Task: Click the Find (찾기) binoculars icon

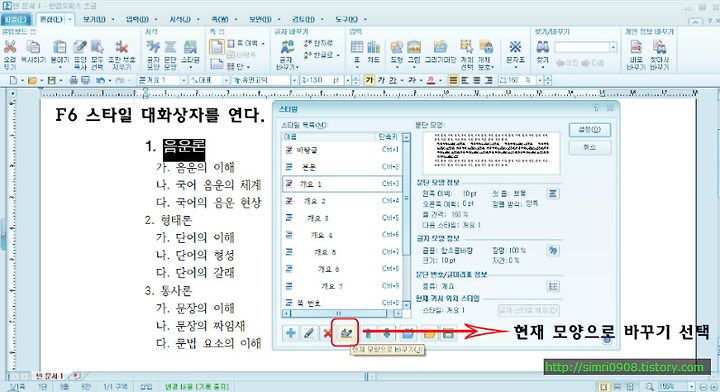Action: (543, 47)
